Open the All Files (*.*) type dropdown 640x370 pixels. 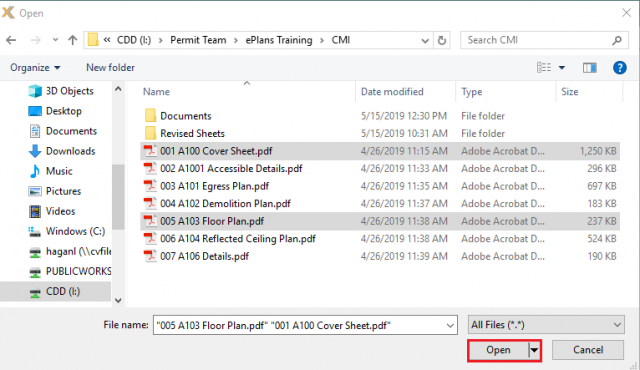(546, 325)
